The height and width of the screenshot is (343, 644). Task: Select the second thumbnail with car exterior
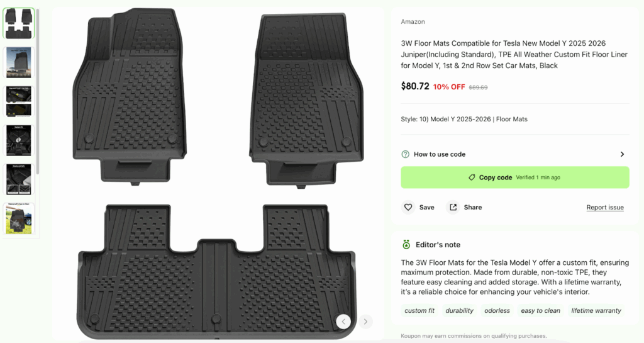pyautogui.click(x=19, y=62)
